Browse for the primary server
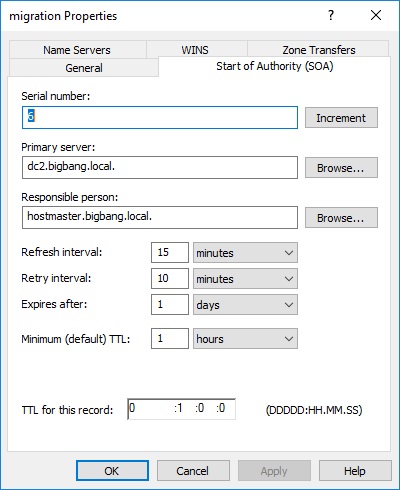Screen dimensions: 400x490 tap(341, 168)
